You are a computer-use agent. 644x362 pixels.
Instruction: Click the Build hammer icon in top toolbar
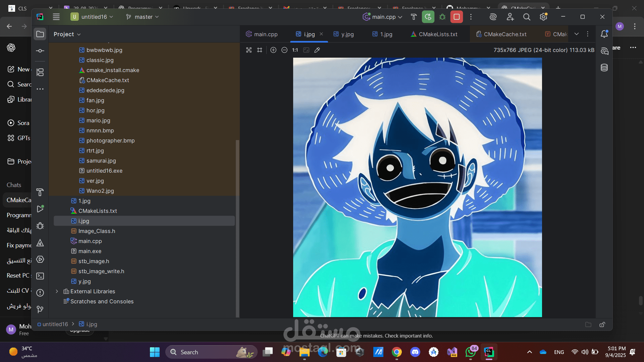[x=414, y=17]
